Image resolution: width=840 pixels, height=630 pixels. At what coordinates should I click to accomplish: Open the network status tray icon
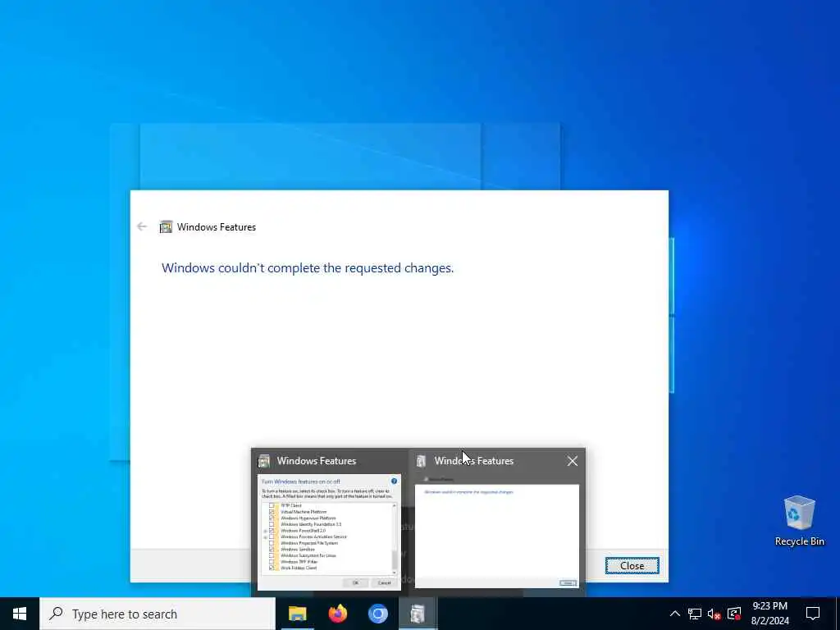[x=695, y=614]
